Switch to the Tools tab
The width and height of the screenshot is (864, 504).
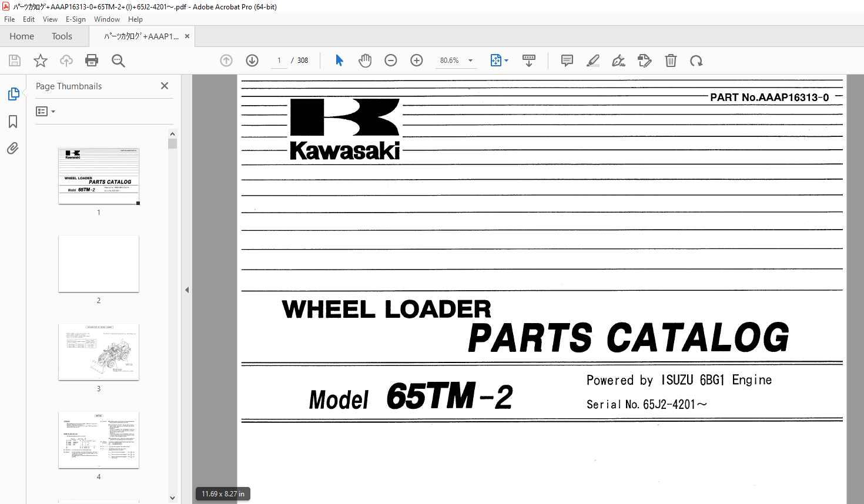point(62,36)
